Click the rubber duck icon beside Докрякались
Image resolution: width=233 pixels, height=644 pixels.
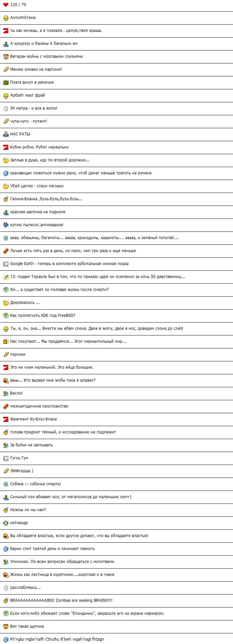coord(6,303)
